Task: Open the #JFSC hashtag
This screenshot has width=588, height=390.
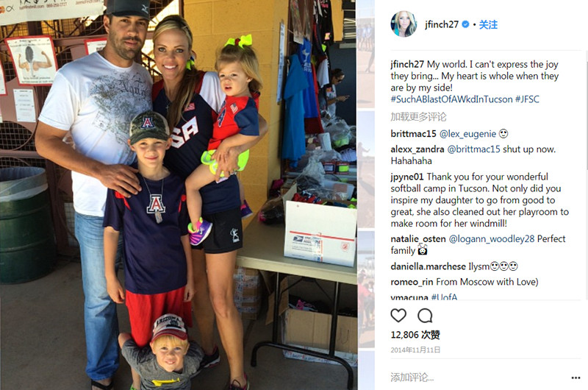Action: 527,99
